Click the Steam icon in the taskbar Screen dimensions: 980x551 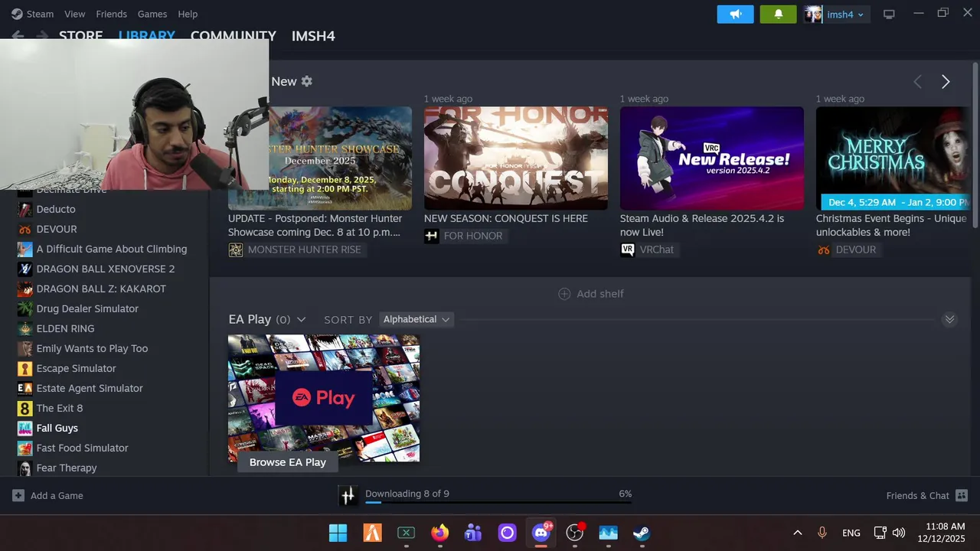642,533
